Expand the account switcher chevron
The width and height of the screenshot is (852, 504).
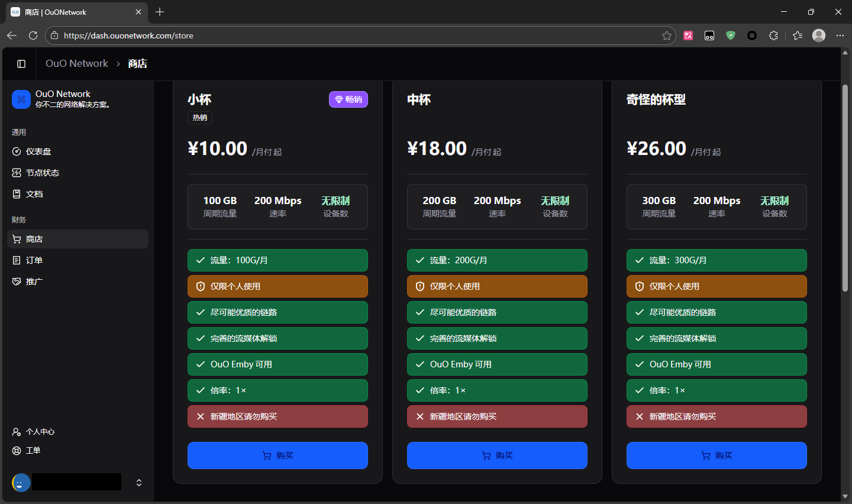coord(139,483)
